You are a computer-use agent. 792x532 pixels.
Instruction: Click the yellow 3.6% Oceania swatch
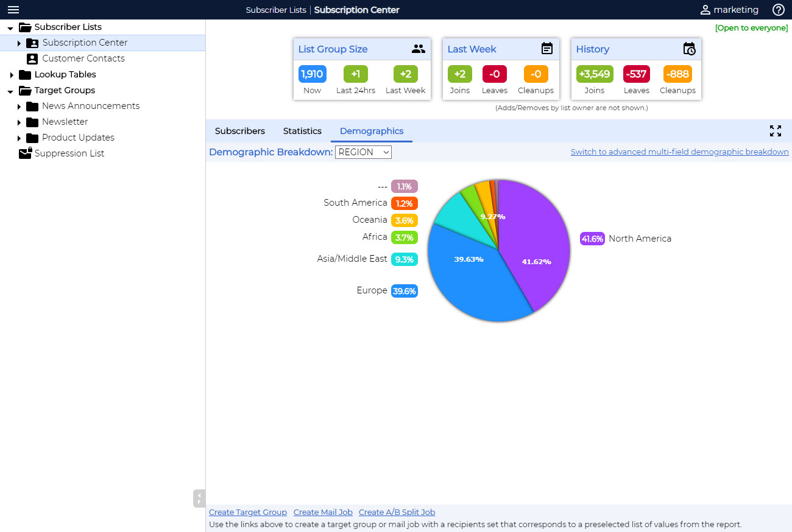click(405, 221)
